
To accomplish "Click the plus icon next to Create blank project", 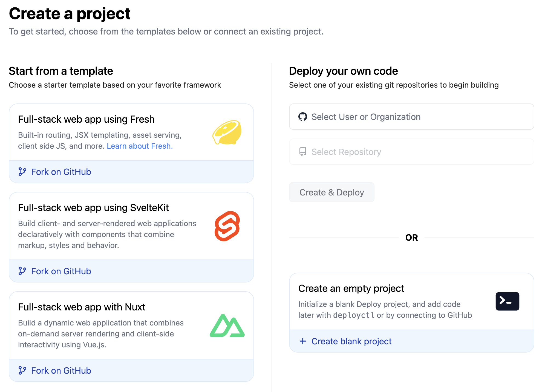I will 303,341.
